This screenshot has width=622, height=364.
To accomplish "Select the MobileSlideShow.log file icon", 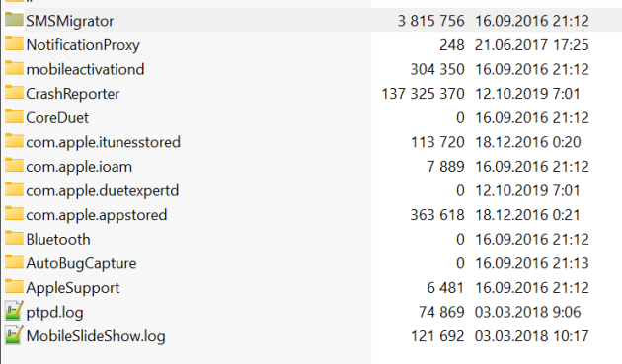I will pos(14,334).
